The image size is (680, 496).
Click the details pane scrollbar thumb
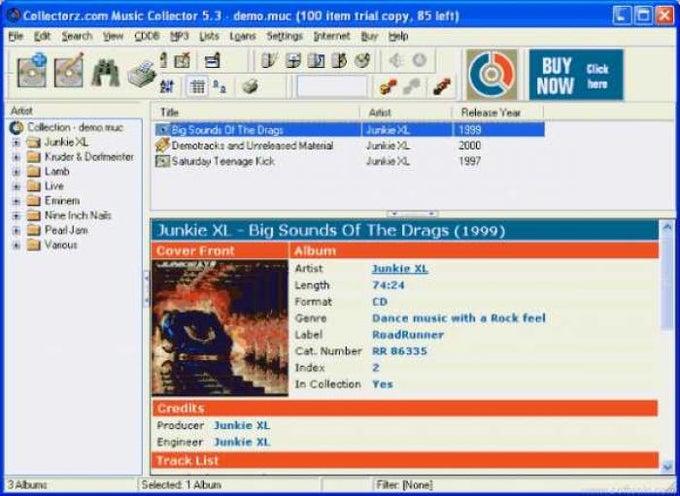click(667, 282)
